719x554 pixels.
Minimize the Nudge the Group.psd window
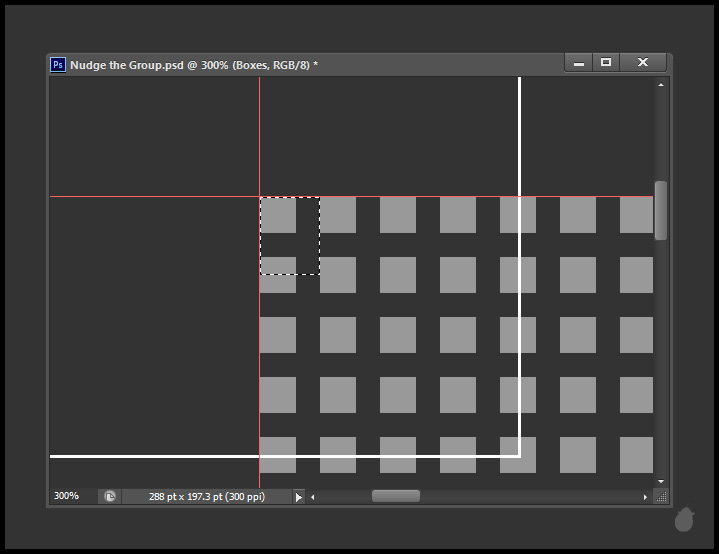pyautogui.click(x=578, y=62)
